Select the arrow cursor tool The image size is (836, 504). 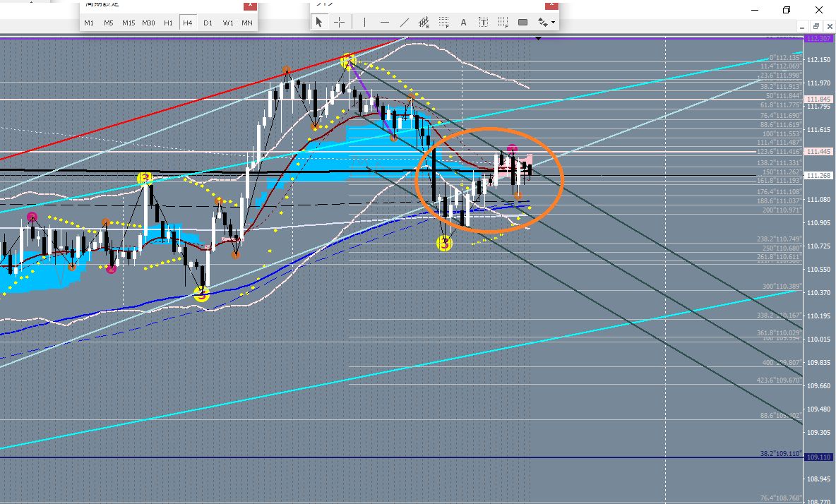[319, 23]
